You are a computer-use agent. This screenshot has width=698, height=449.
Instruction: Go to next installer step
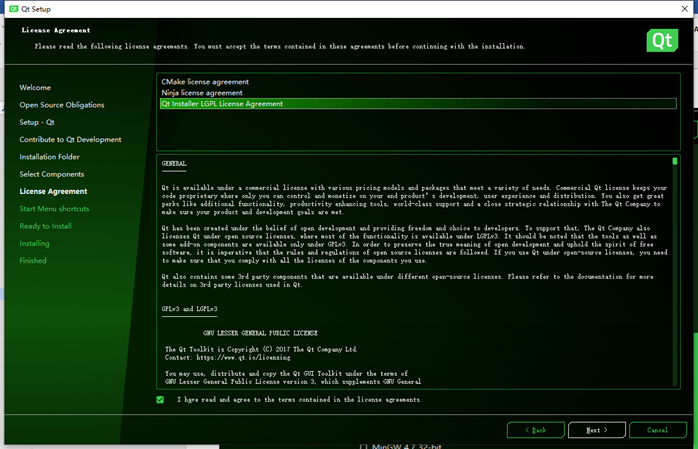click(x=597, y=430)
